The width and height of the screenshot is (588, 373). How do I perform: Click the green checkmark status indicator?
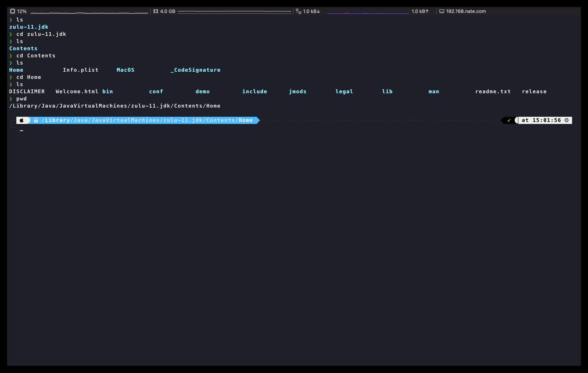point(509,120)
